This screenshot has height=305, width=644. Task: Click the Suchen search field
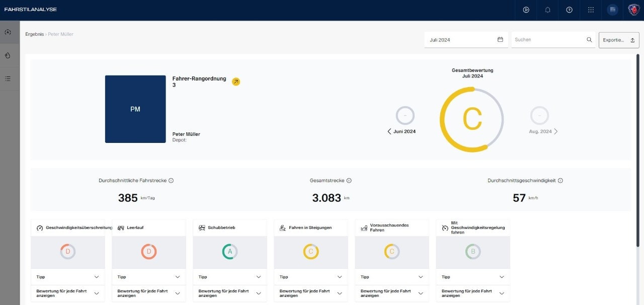(x=553, y=40)
